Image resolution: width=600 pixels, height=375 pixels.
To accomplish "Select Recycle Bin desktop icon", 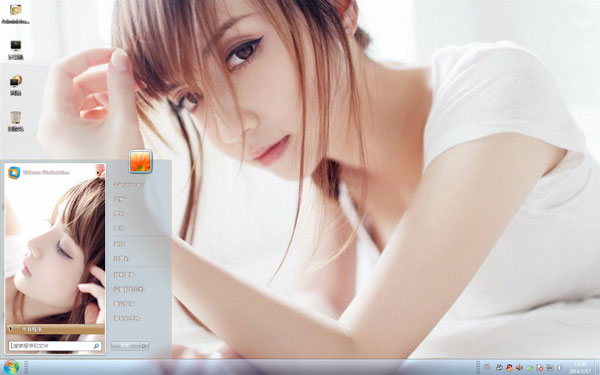I will click(16, 122).
